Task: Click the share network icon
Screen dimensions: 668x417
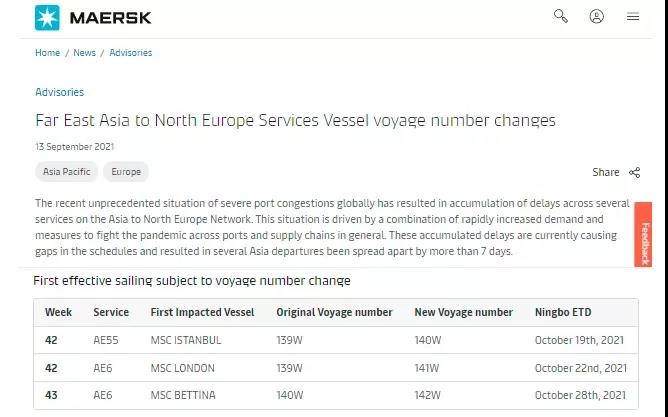Action: pos(634,172)
